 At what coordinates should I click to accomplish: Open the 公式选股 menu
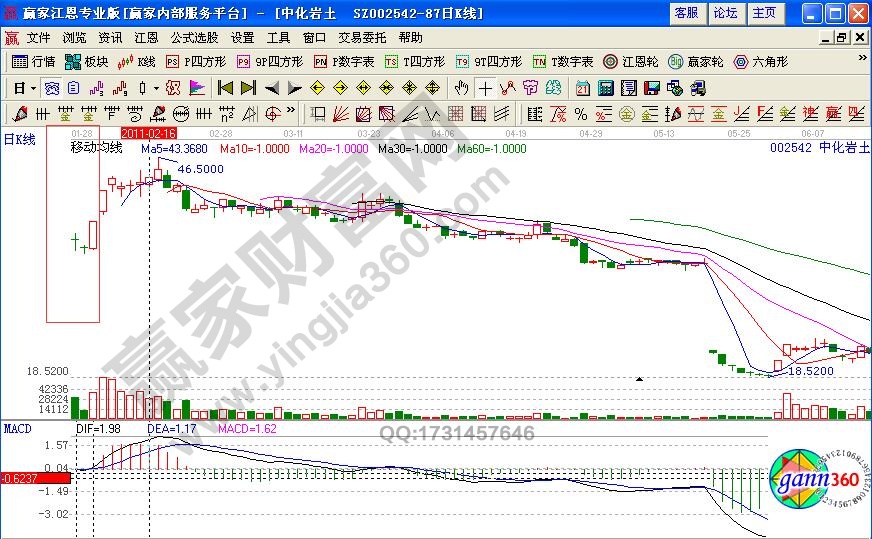(194, 37)
